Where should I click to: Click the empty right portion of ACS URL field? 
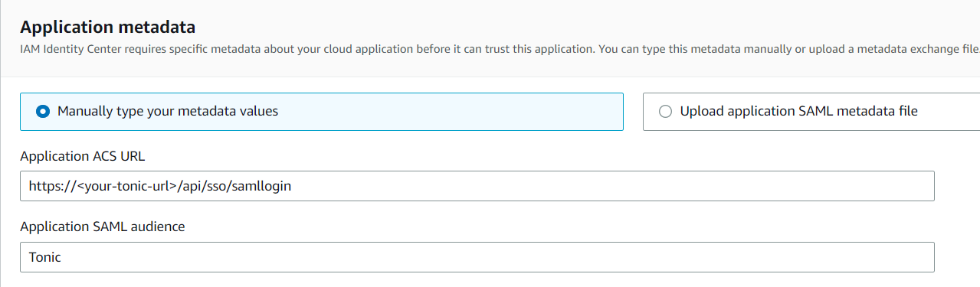point(613,186)
